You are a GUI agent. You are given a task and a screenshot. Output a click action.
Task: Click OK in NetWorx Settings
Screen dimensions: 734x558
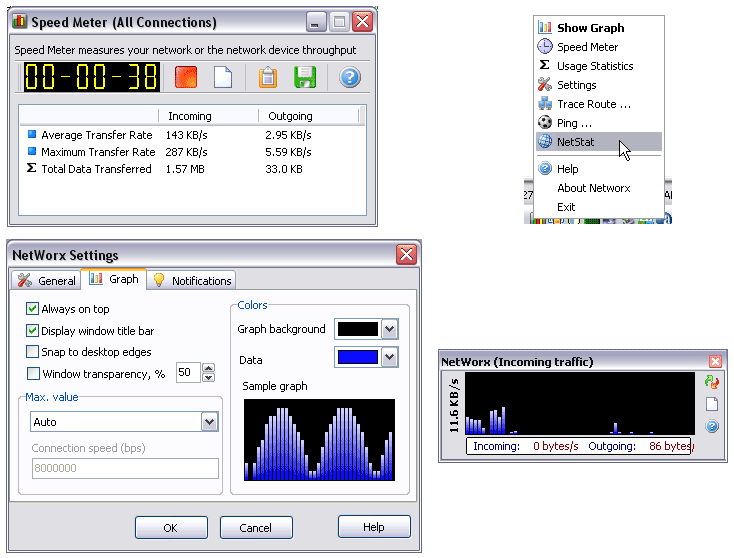[x=171, y=528]
